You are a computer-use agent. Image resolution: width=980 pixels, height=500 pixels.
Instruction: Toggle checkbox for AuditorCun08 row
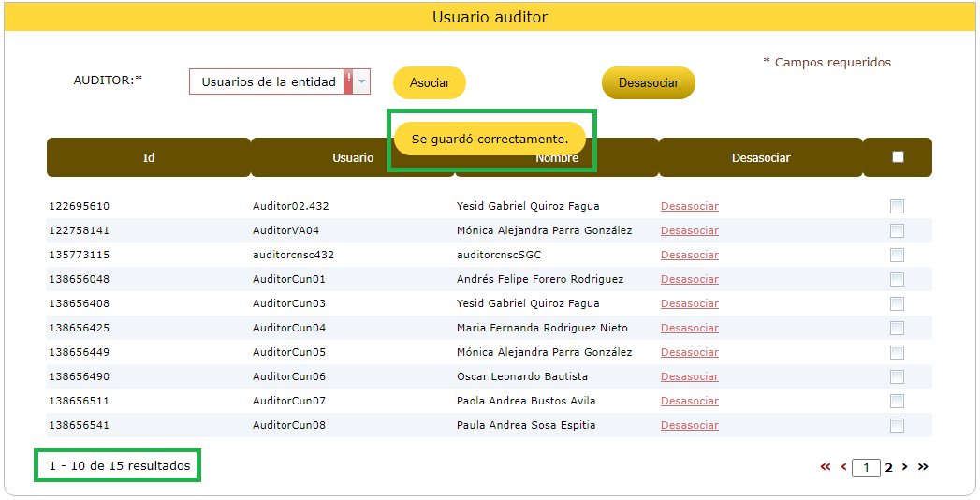click(897, 425)
